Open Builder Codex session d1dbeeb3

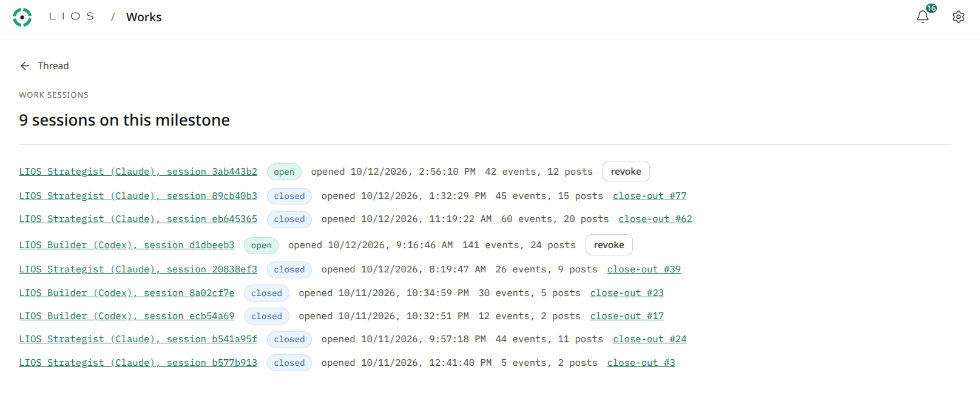pyautogui.click(x=127, y=245)
